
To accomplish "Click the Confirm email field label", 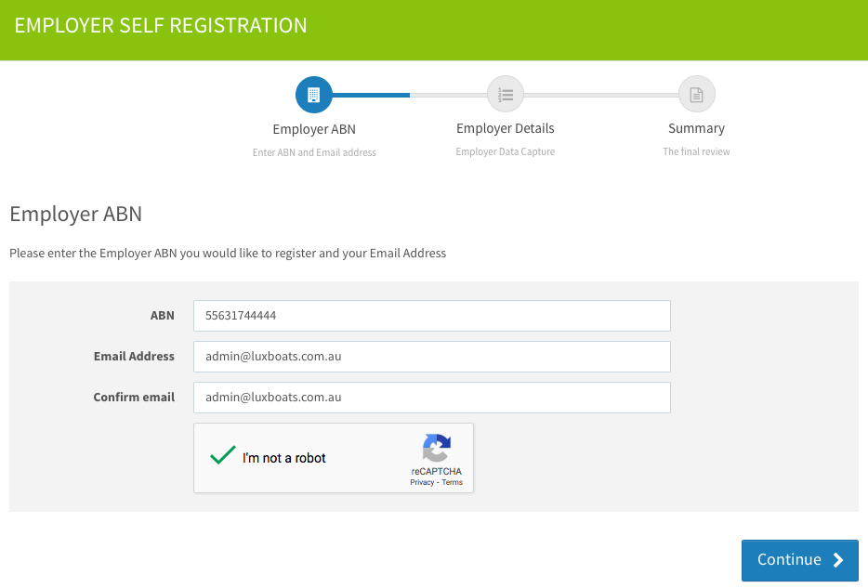I will [x=134, y=398].
